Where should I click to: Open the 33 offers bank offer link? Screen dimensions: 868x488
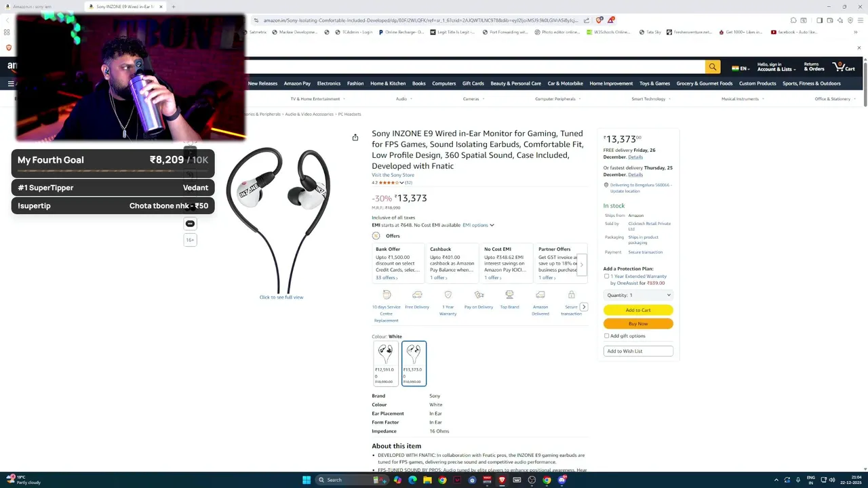point(386,277)
